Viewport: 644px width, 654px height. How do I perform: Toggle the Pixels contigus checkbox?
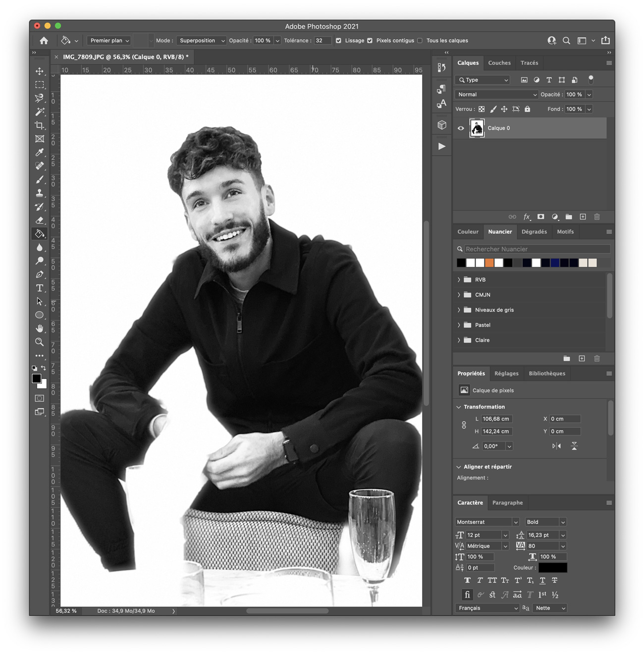[370, 41]
